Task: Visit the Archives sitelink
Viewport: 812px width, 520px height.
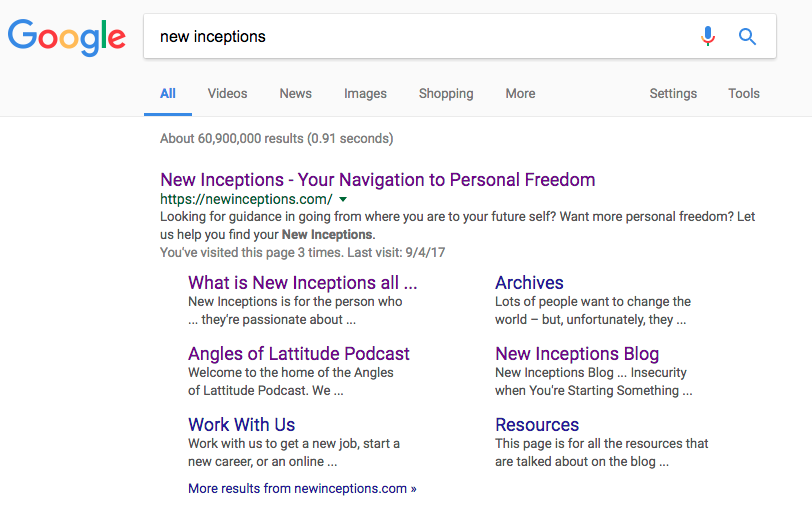Action: point(529,283)
